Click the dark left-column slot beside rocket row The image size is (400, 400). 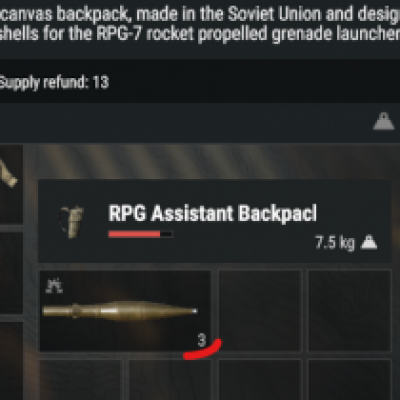[x=11, y=273]
